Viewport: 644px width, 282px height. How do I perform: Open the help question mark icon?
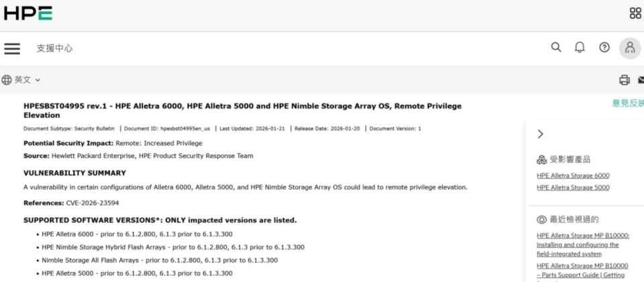pyautogui.click(x=604, y=48)
